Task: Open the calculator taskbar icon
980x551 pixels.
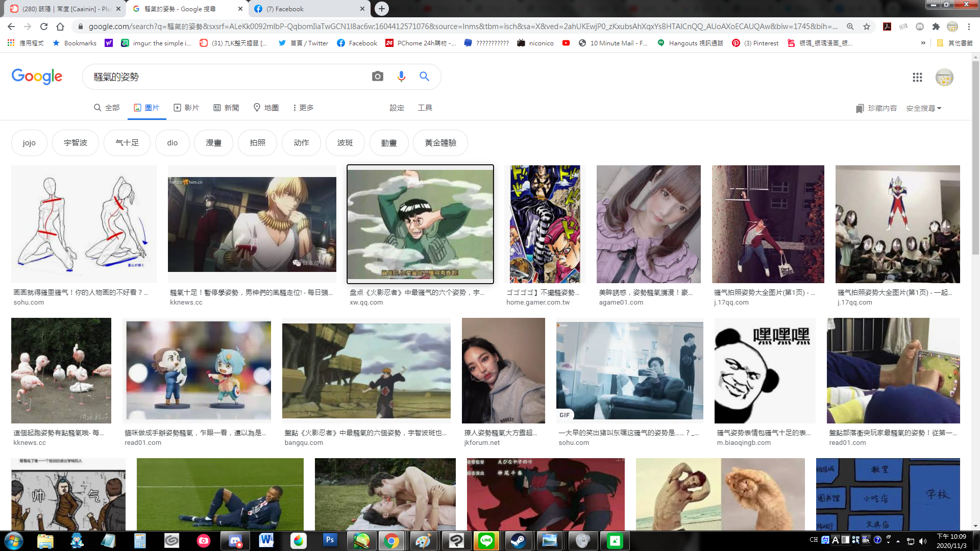Action: pos(140,541)
